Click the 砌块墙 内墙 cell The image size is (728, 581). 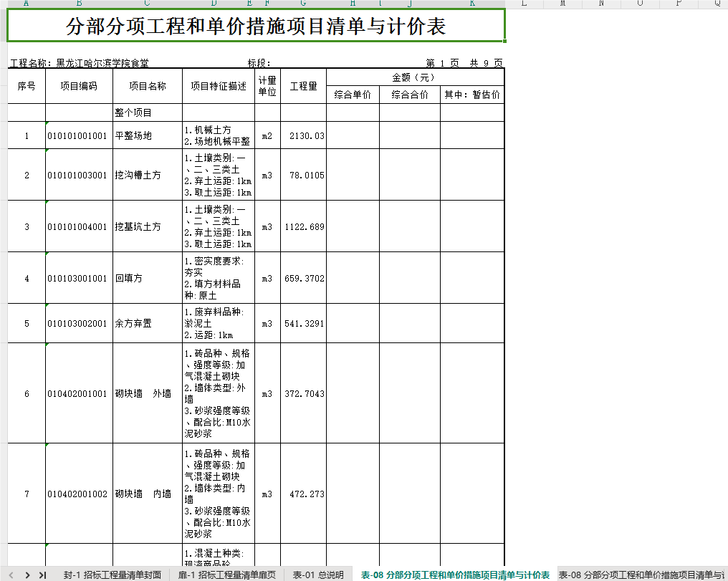[x=148, y=494]
